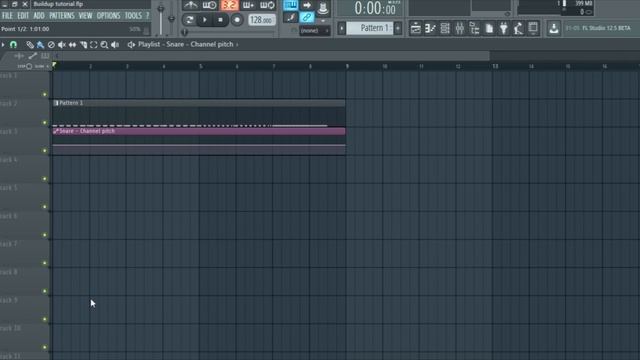
Task: Toggle the metronome
Action: click(x=190, y=5)
